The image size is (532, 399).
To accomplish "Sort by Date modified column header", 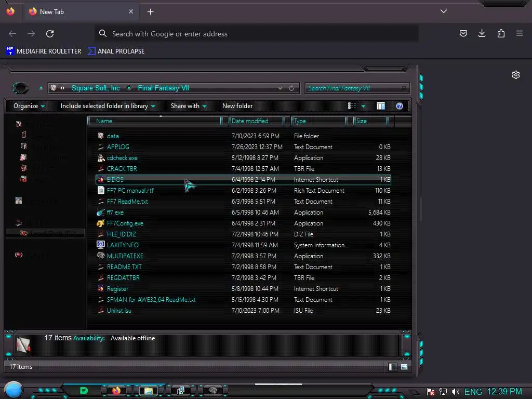I will click(256, 121).
